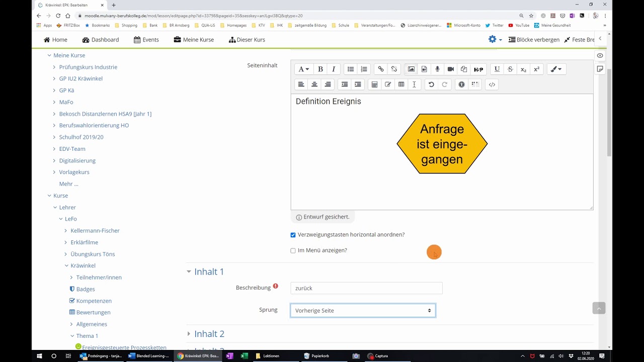Insert media file icon
644x362 pixels.
(x=424, y=69)
